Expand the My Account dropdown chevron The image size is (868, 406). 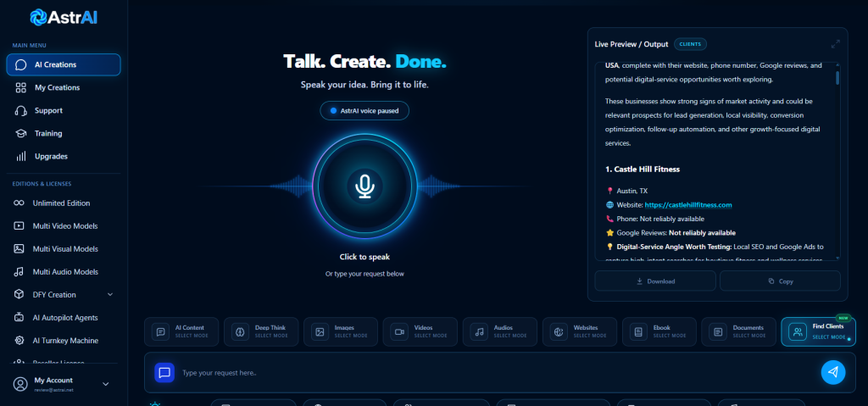pos(106,384)
